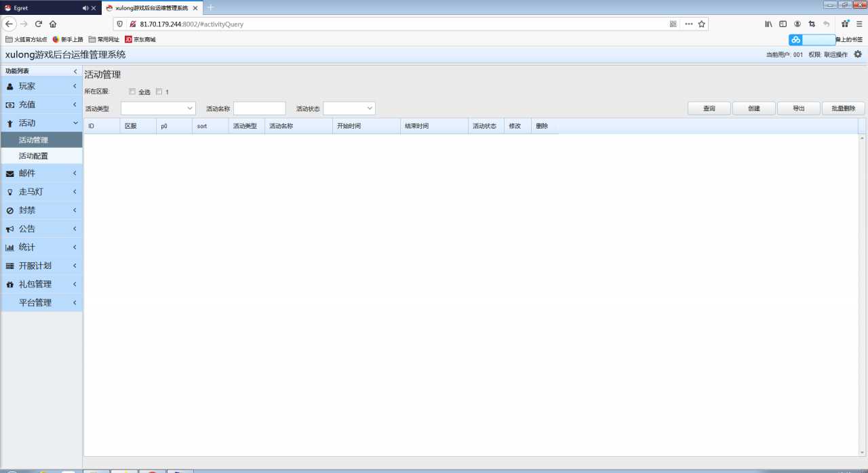Click the settings gear icon beside the current user
This screenshot has width=868, height=473.
click(x=858, y=54)
